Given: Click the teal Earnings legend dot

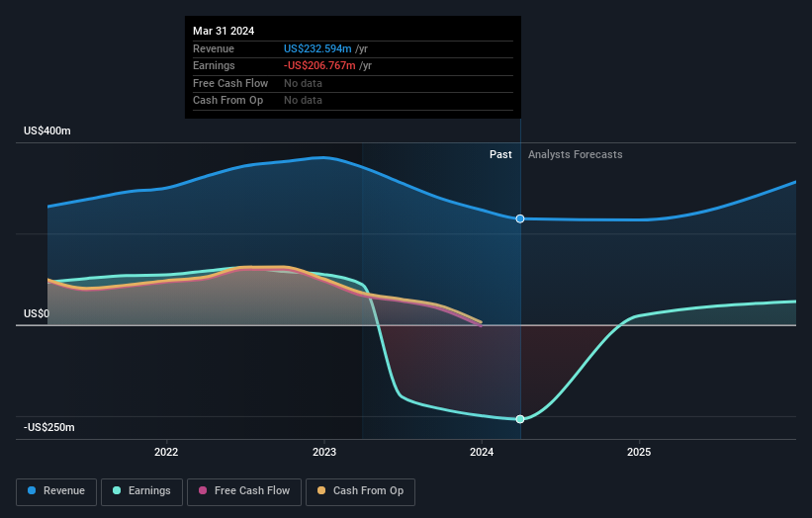Looking at the screenshot, I should (x=117, y=490).
